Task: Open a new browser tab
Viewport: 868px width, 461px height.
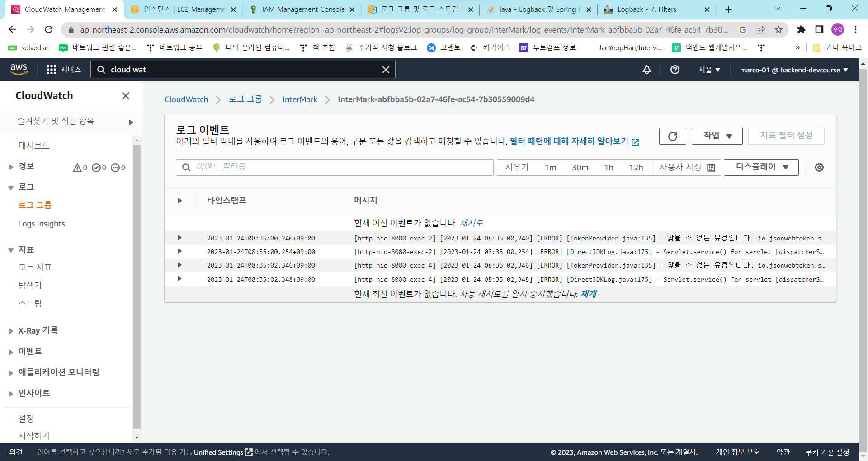Action: tap(728, 9)
